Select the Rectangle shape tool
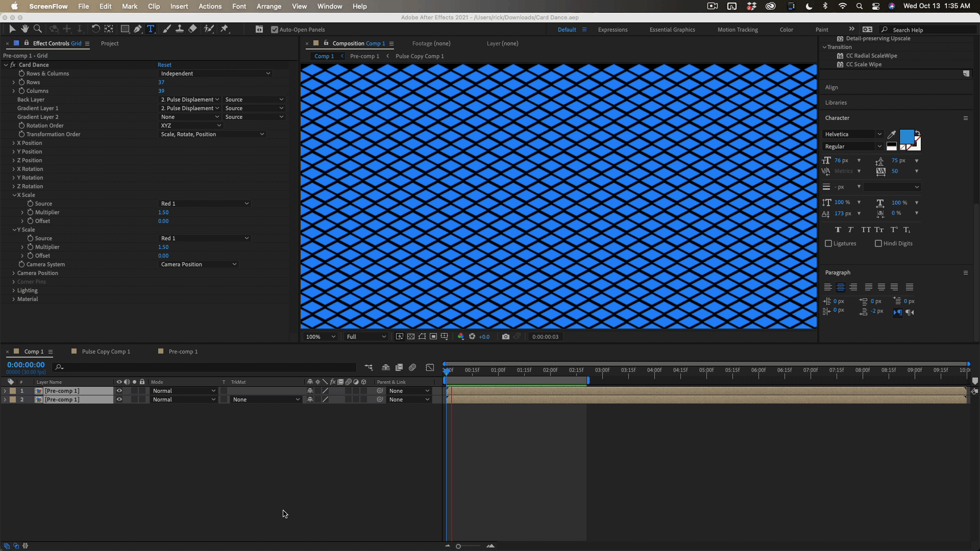Viewport: 980px width, 551px height. 125,29
